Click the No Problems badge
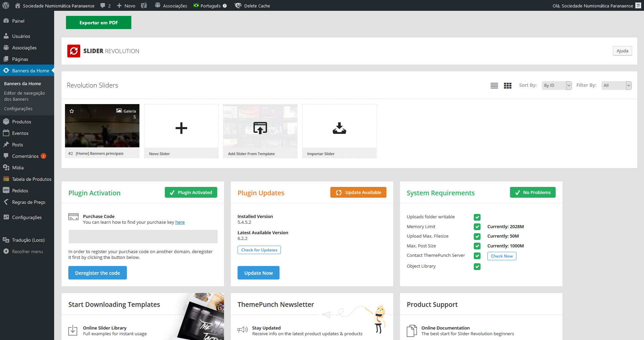Viewport: 644px width, 340px height. (533, 192)
